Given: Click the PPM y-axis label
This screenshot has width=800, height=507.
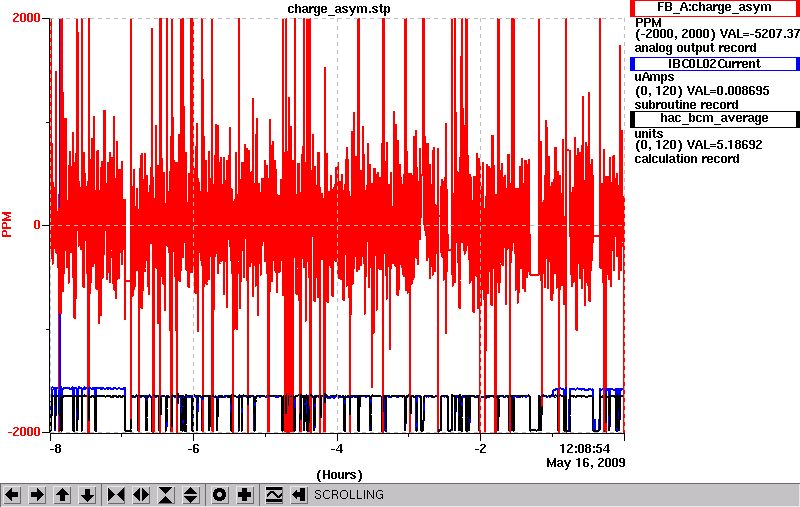Looking at the screenshot, I should [x=7, y=224].
